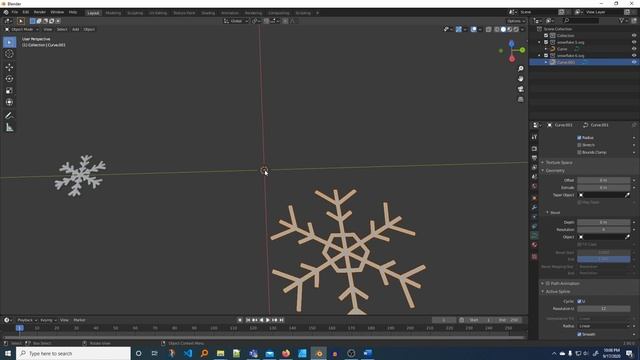Jump to the timeline start frame button

248,320
